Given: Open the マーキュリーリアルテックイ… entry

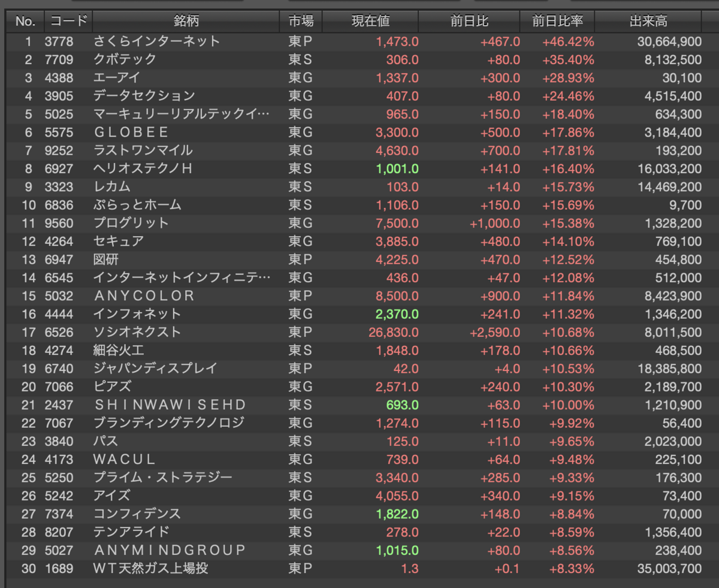Looking at the screenshot, I should point(182,114).
